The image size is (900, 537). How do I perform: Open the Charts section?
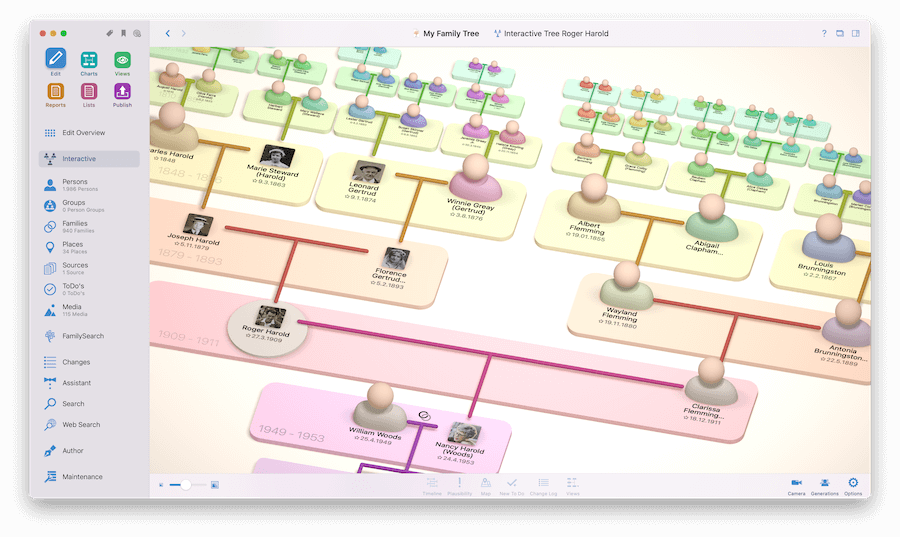(88, 63)
